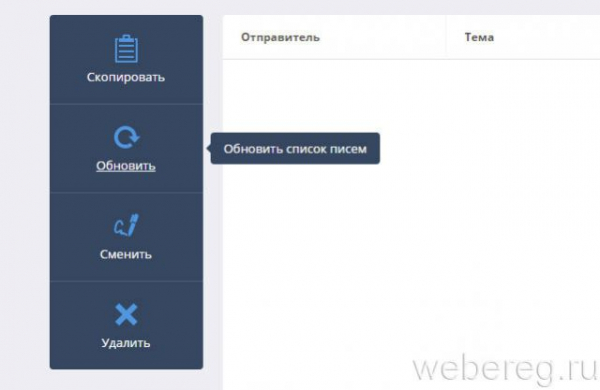Click the blue X delete icon
This screenshot has width=600, height=390.
(126, 315)
